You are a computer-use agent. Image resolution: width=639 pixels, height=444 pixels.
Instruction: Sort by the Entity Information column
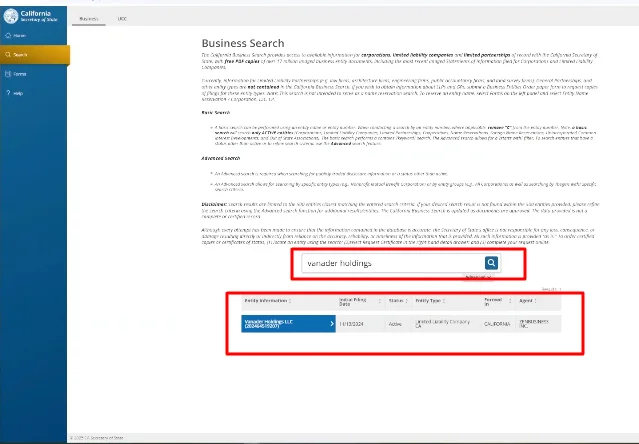click(x=268, y=301)
